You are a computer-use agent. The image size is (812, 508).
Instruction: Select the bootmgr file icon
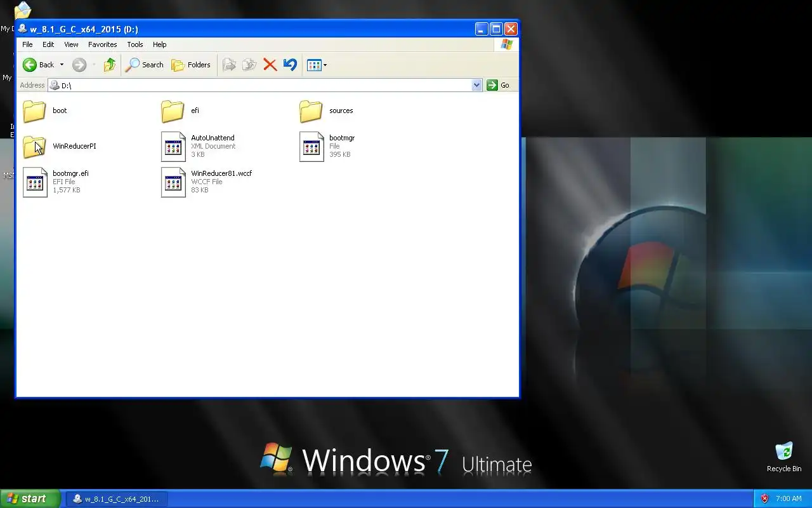(311, 147)
